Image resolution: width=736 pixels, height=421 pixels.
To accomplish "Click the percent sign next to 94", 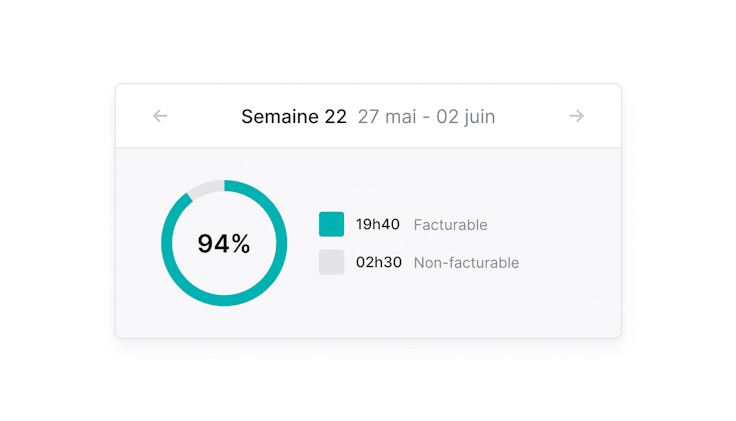I will (x=241, y=243).
